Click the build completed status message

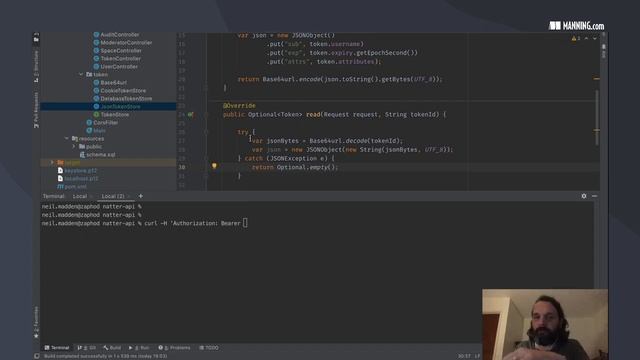(105, 356)
